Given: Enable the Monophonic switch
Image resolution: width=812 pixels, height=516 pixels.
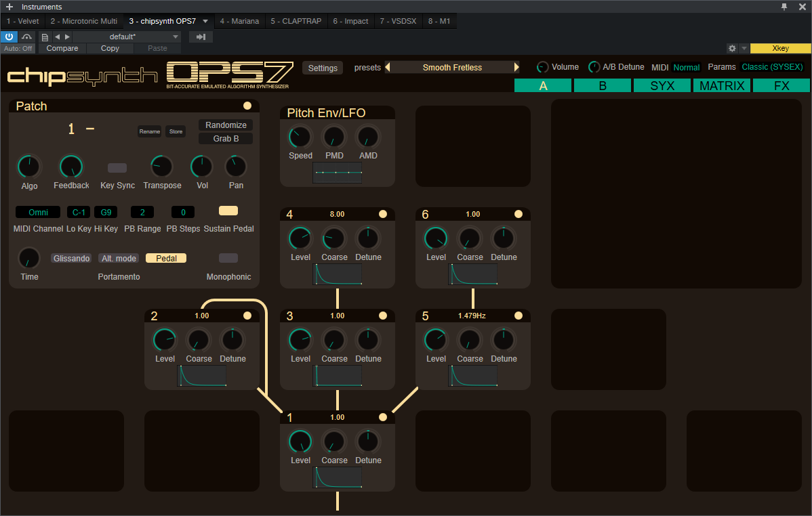Looking at the screenshot, I should (228, 258).
